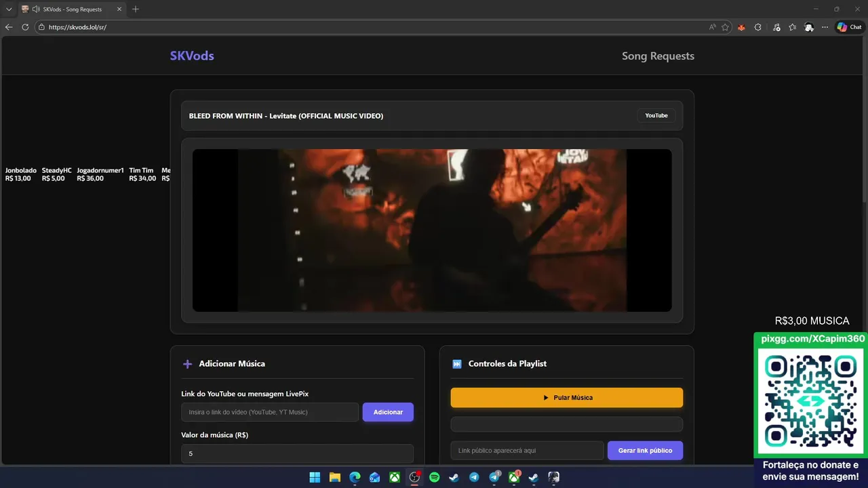Open Read aloud from address bar
This screenshot has width=868, height=488.
click(712, 27)
